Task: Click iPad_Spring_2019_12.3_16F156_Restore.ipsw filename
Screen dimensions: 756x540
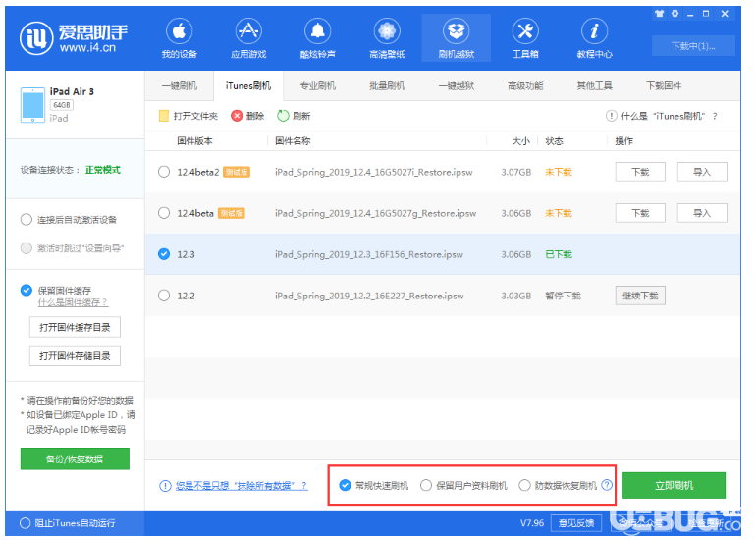Action: [369, 254]
